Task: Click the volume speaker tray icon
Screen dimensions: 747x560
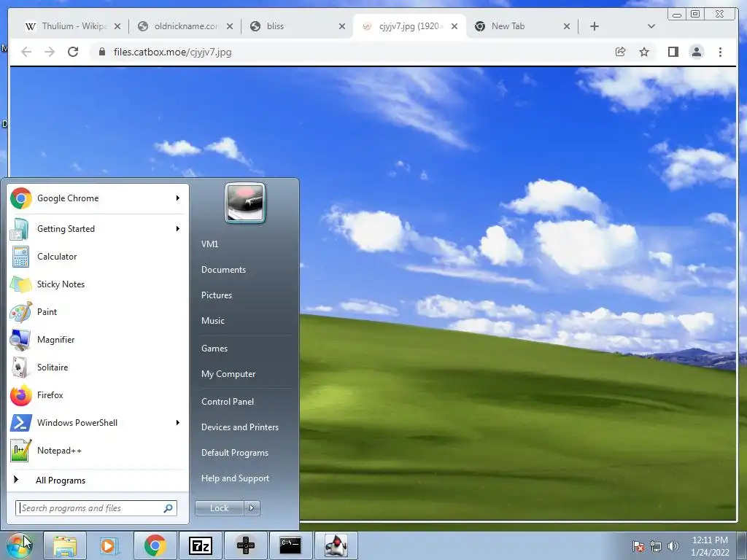Action: (673, 546)
